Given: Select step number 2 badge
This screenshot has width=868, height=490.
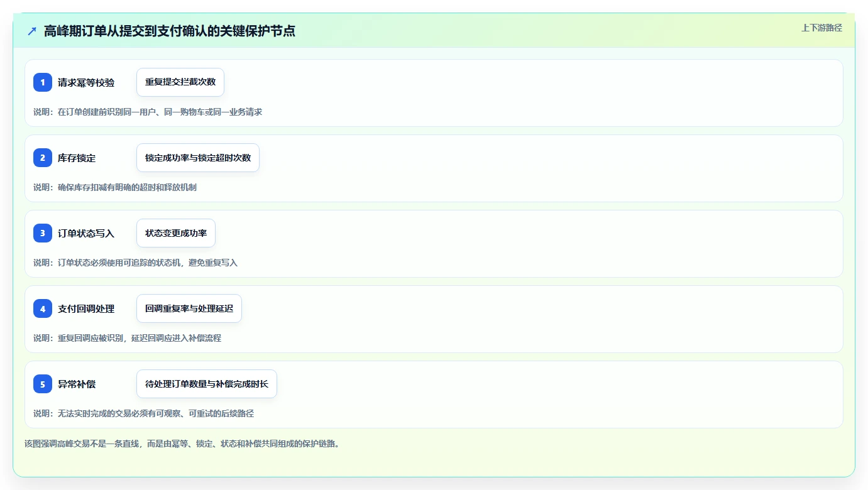Looking at the screenshot, I should [43, 158].
